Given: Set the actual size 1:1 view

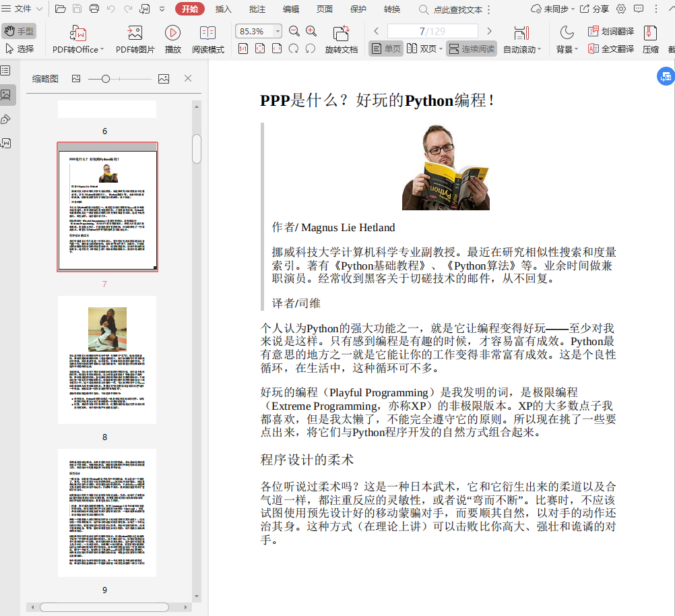Looking at the screenshot, I should pos(243,49).
